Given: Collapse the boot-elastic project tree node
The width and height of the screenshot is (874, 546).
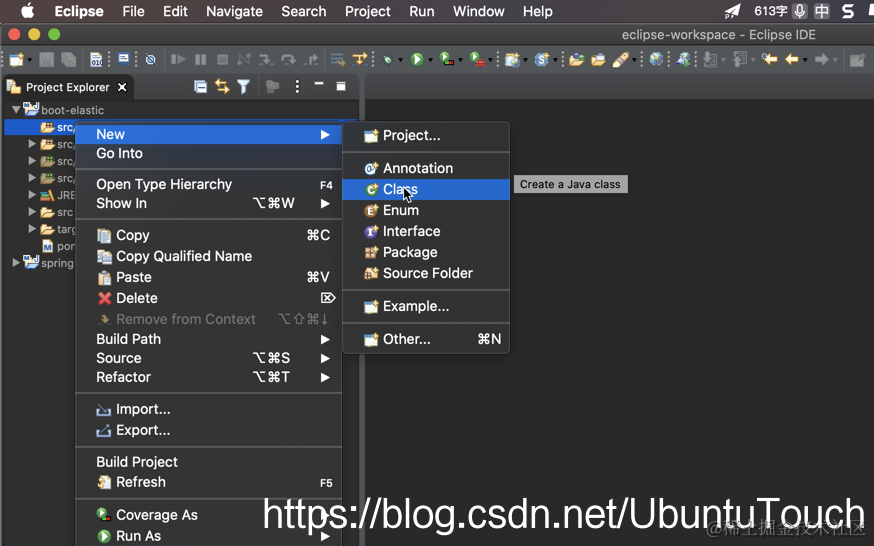Looking at the screenshot, I should [x=16, y=109].
